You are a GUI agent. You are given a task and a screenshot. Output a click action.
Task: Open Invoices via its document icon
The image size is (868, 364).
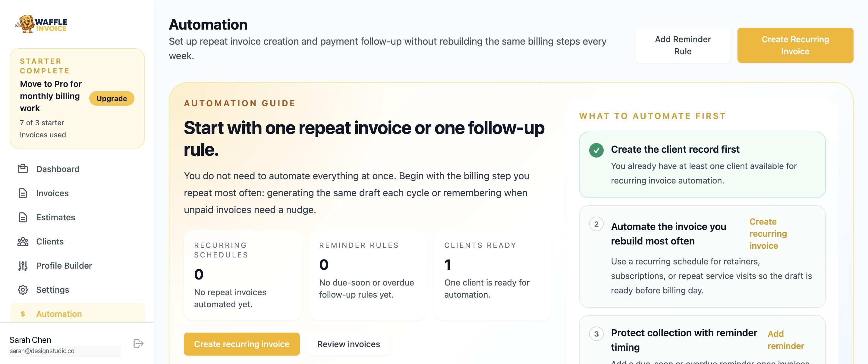click(x=22, y=193)
